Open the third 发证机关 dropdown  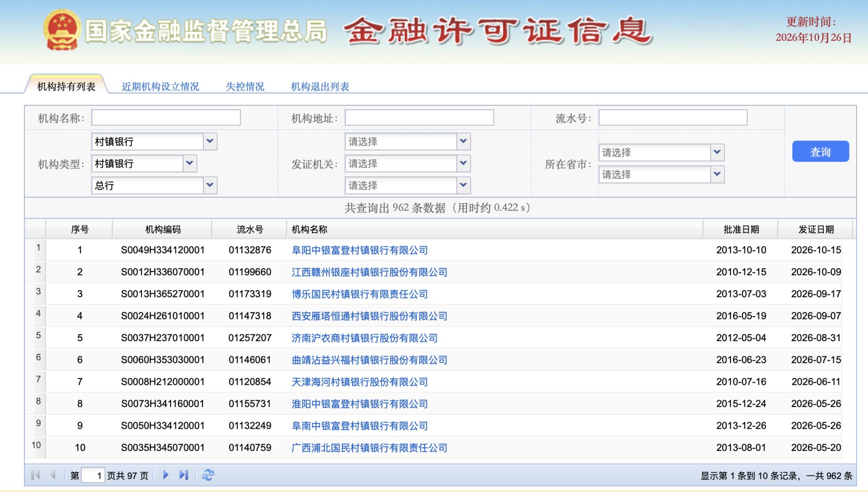[407, 185]
